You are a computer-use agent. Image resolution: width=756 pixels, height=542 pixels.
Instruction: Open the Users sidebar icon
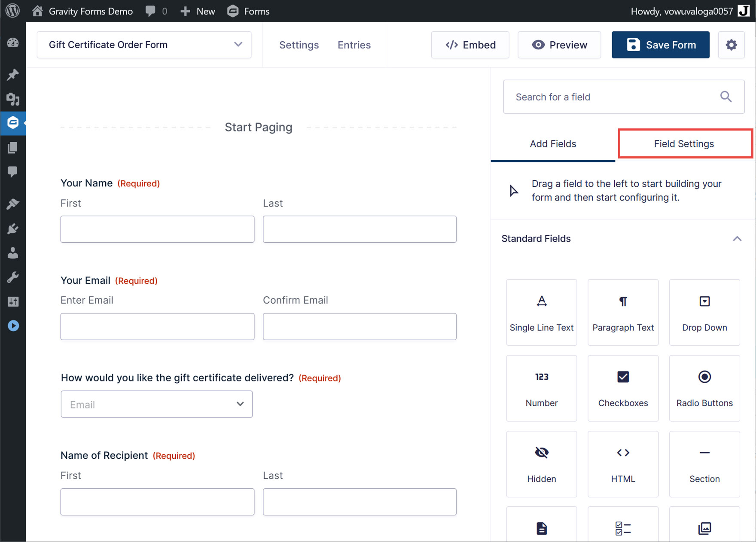click(x=13, y=253)
